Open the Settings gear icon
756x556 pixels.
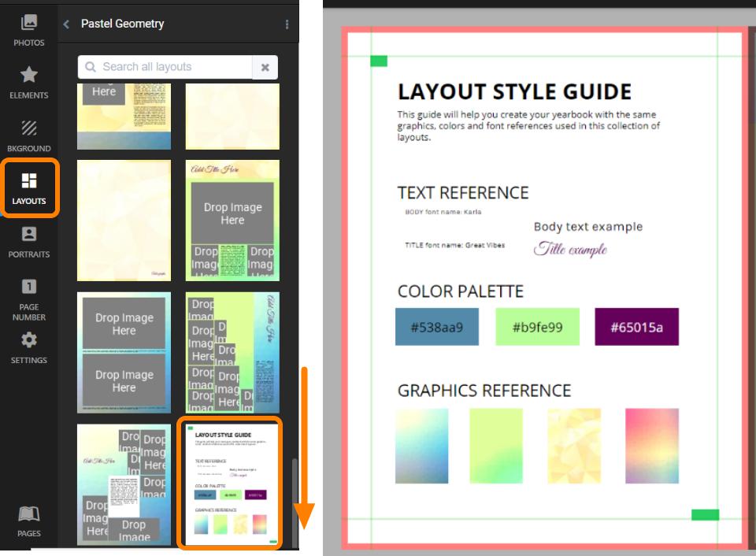click(29, 341)
